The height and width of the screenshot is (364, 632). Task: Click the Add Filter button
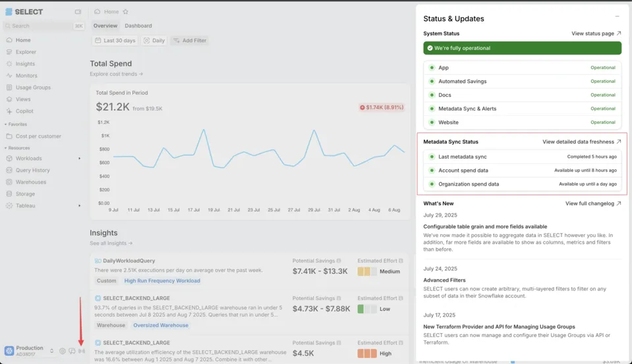(189, 41)
